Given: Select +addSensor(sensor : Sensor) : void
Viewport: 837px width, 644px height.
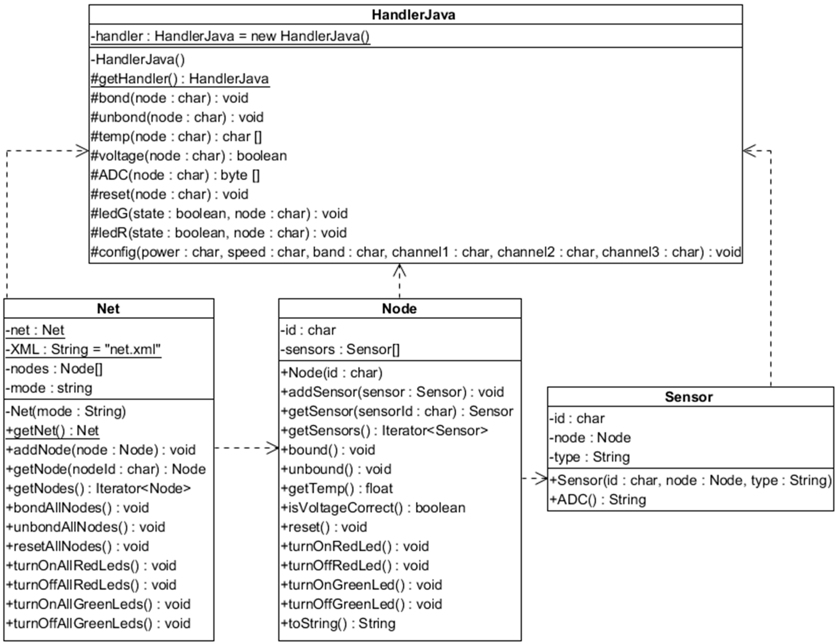Looking at the screenshot, I should point(392,392).
